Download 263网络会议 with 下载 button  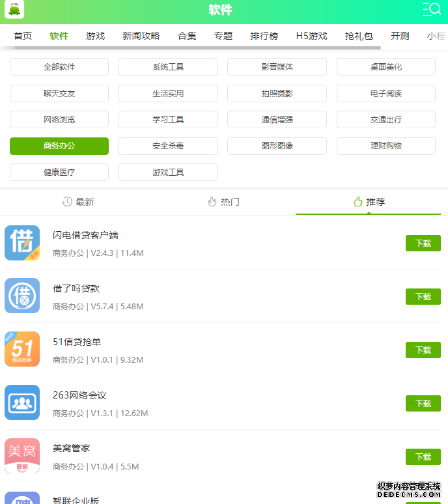click(x=423, y=403)
